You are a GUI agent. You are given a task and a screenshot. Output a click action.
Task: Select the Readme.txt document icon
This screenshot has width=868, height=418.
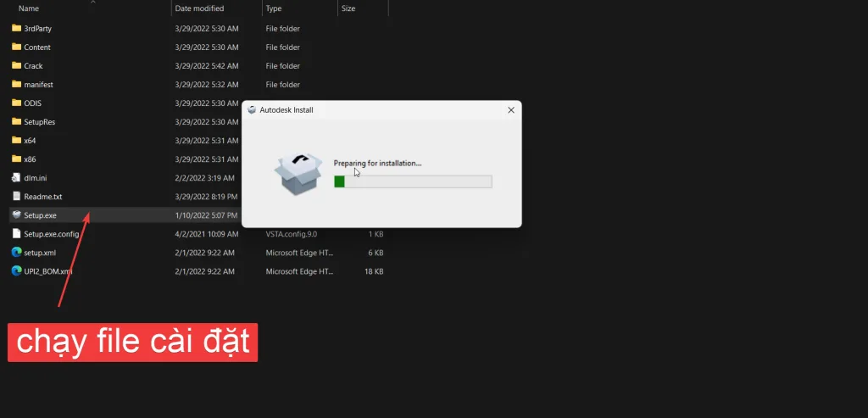tap(17, 197)
